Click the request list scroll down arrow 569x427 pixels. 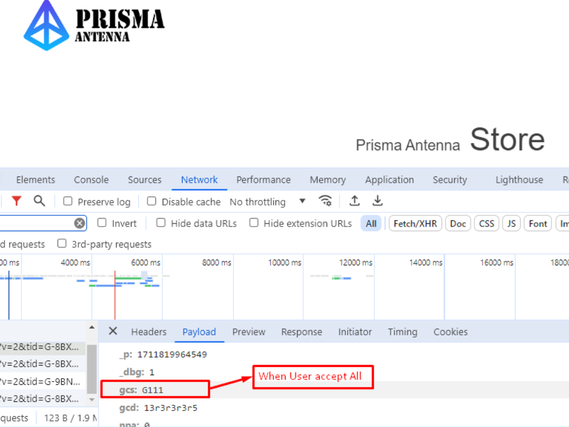92,399
